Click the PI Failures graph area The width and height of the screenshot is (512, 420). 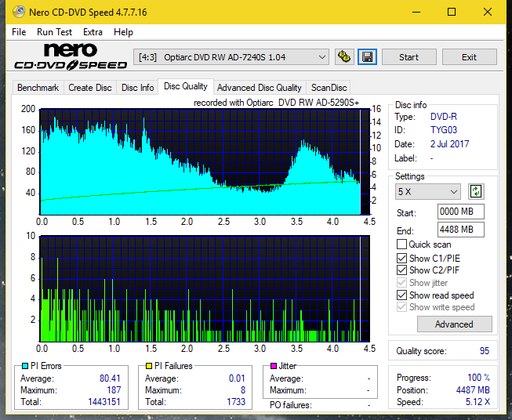point(205,289)
